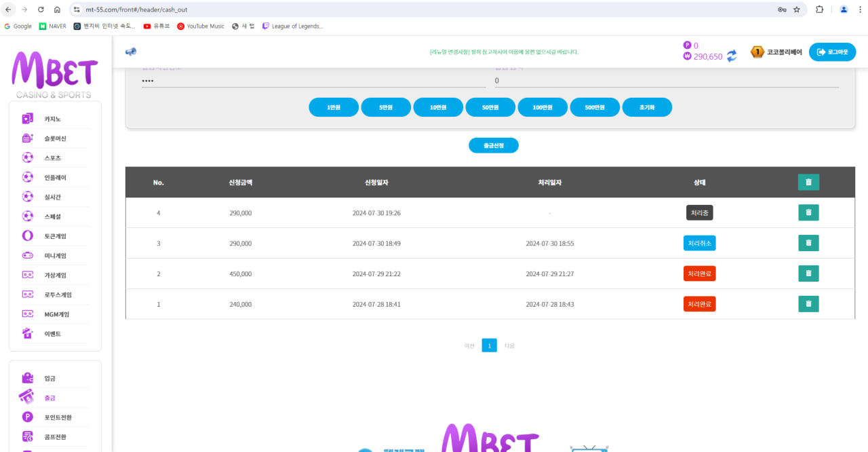This screenshot has width=868, height=452.
Task: Click the balance refresh arrows icon
Action: tap(732, 56)
